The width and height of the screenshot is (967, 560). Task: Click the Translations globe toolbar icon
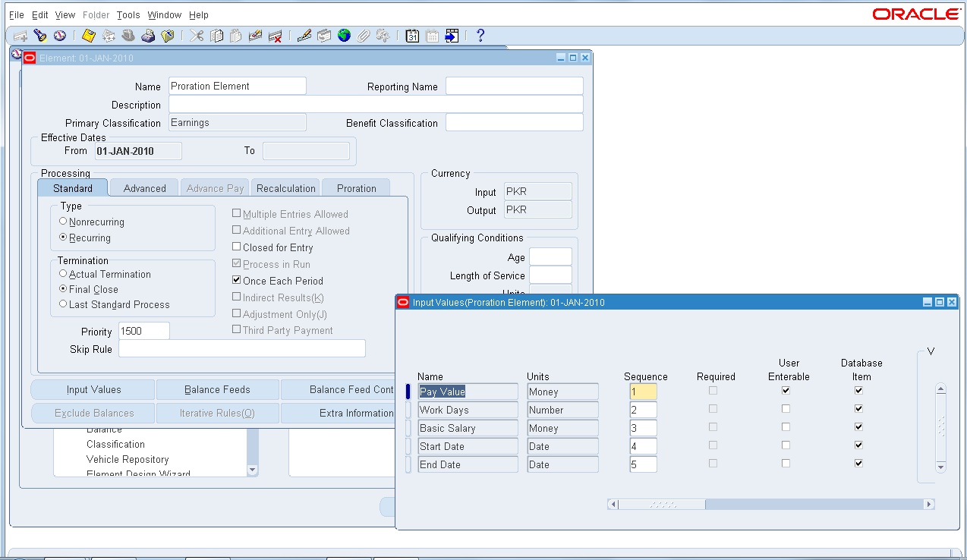pyautogui.click(x=344, y=36)
